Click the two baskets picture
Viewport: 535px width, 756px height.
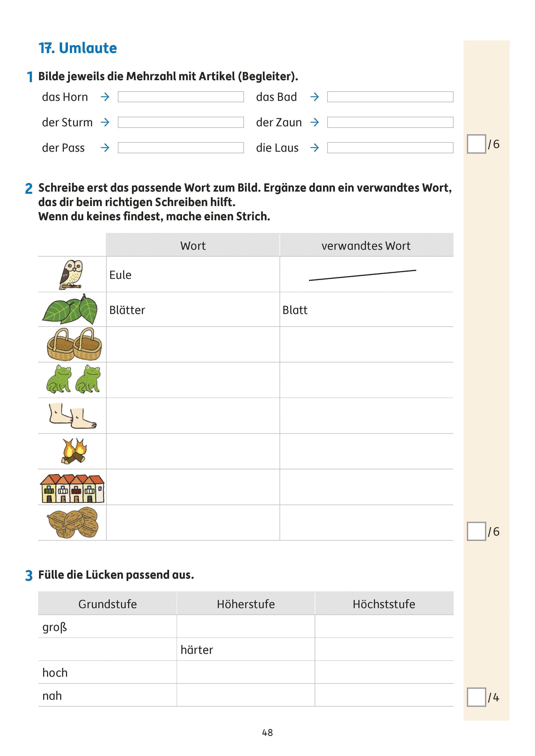74,345
